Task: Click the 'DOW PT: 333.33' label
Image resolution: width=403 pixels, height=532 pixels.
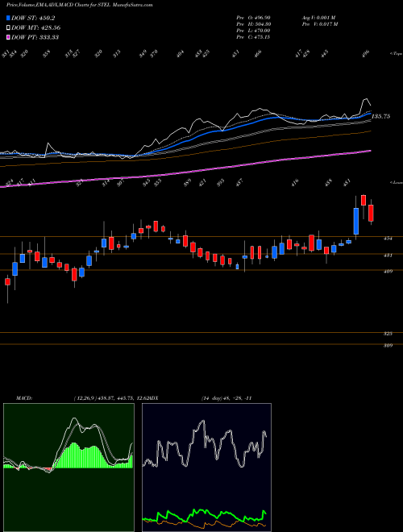Action: (35, 37)
